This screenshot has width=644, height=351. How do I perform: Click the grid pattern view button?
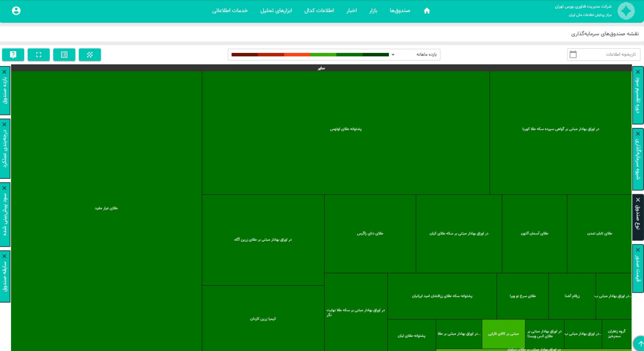pos(90,55)
